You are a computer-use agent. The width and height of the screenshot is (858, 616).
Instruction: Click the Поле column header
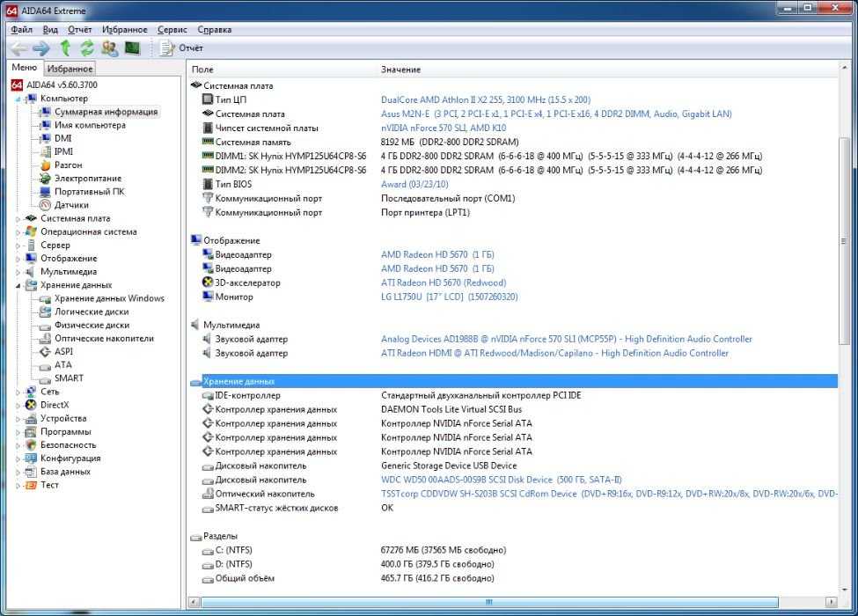point(202,70)
